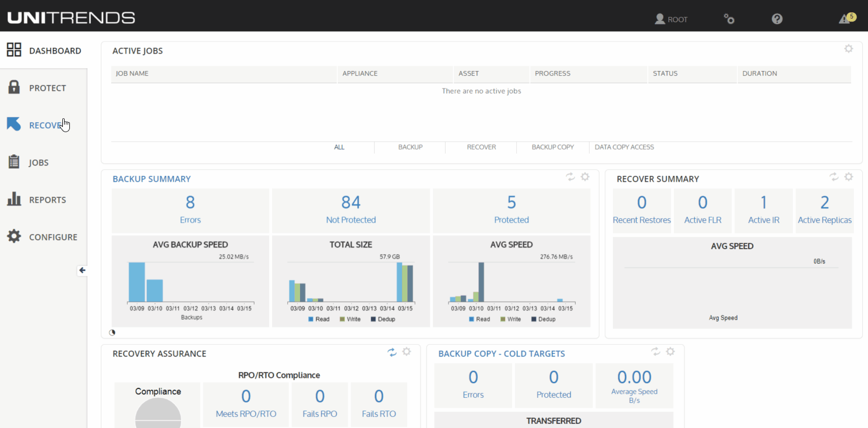Click the Configure gear icon in sidebar

tap(14, 236)
